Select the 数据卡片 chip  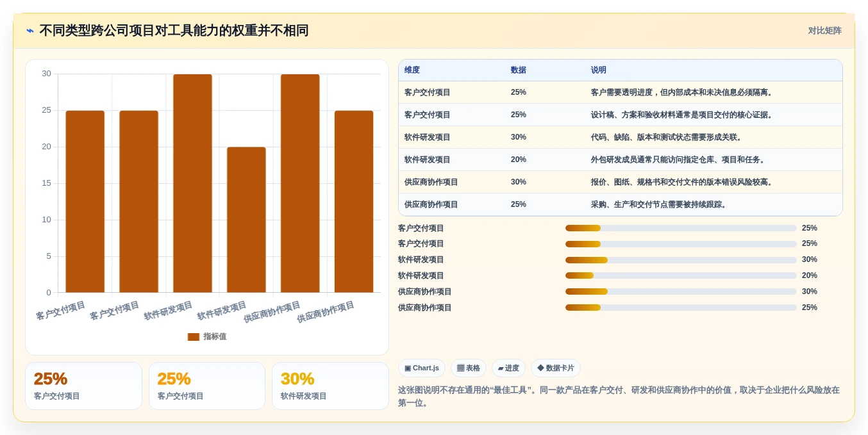[556, 368]
